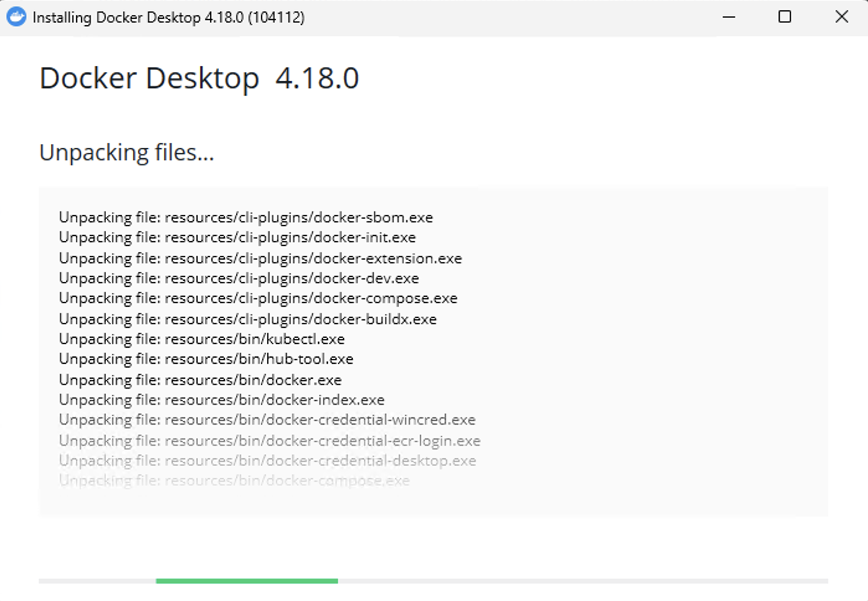
Task: Select the docker-credential-ecr-login.exe log line
Action: 269,440
